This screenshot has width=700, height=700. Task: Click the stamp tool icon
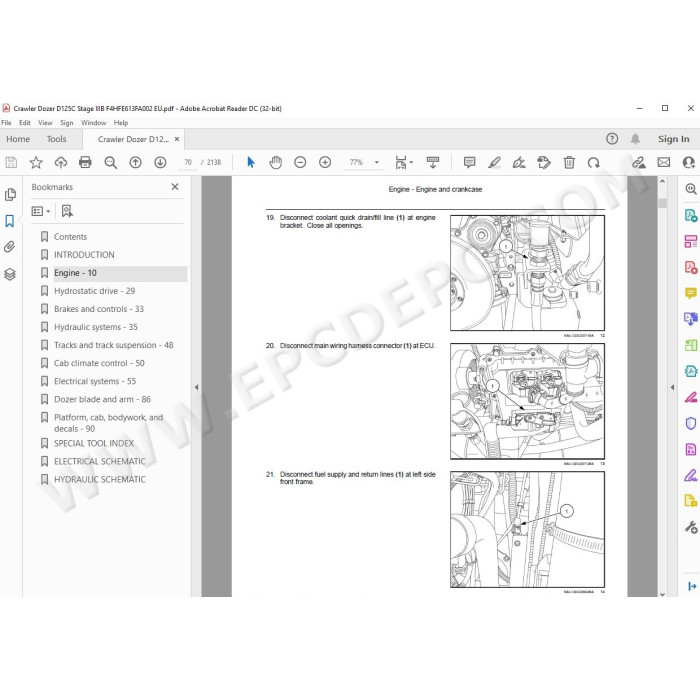click(544, 162)
